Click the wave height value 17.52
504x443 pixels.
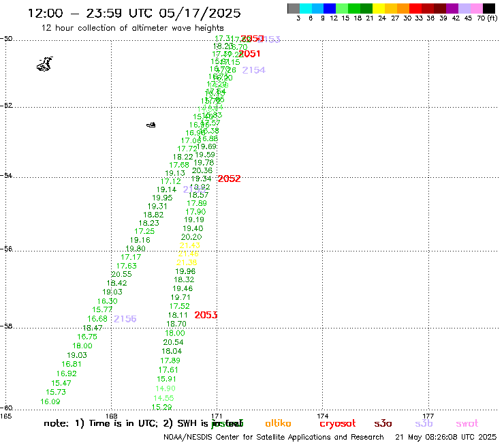[x=179, y=306]
